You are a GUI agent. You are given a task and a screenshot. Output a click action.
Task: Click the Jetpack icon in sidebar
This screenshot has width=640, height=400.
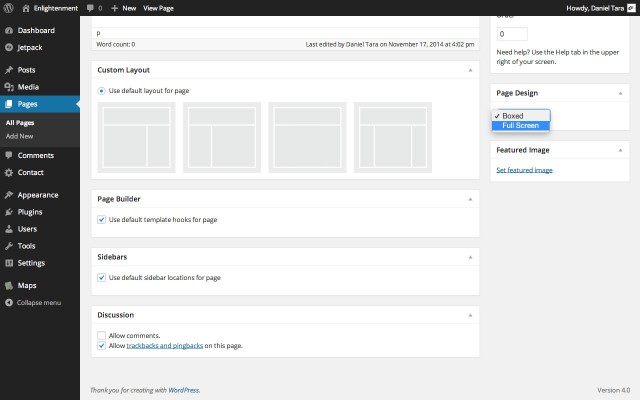(9, 47)
